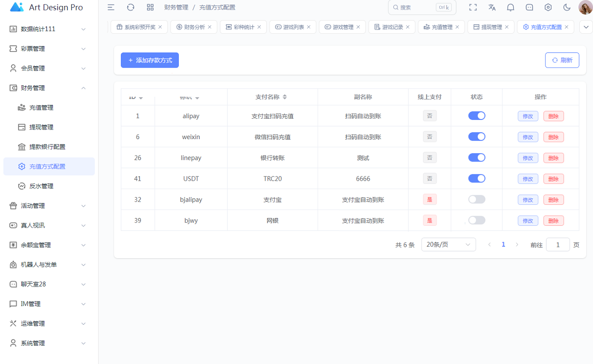Screen dimensions: 593x364
Task: Click the page reload icon in header
Action: point(130,7)
